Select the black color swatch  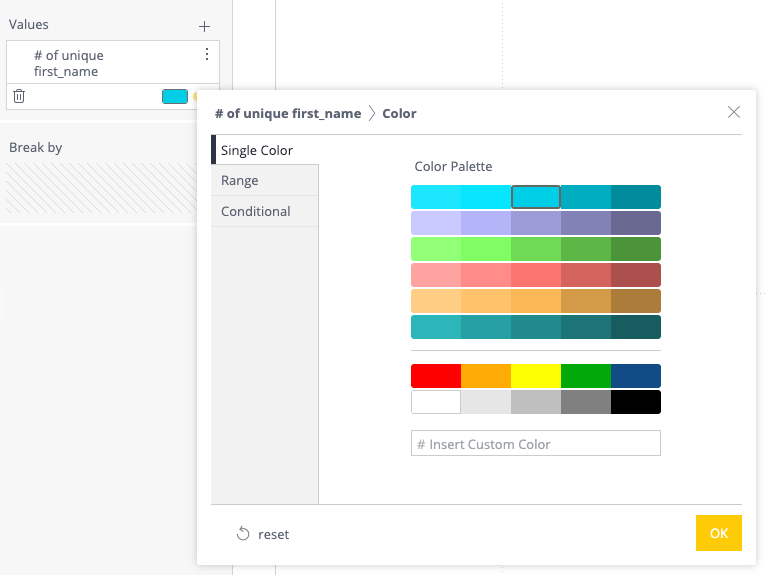point(636,402)
